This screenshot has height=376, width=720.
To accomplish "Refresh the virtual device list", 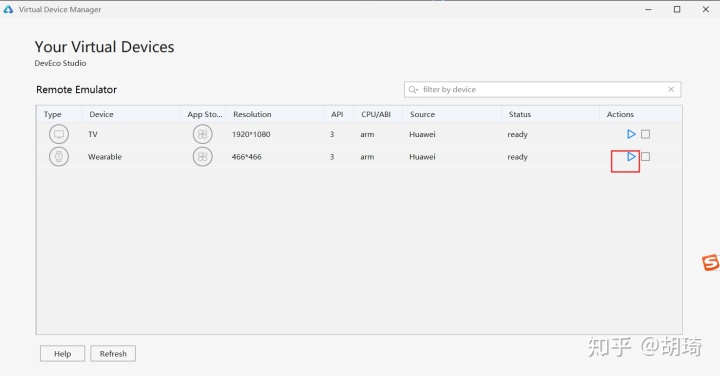I will point(113,354).
